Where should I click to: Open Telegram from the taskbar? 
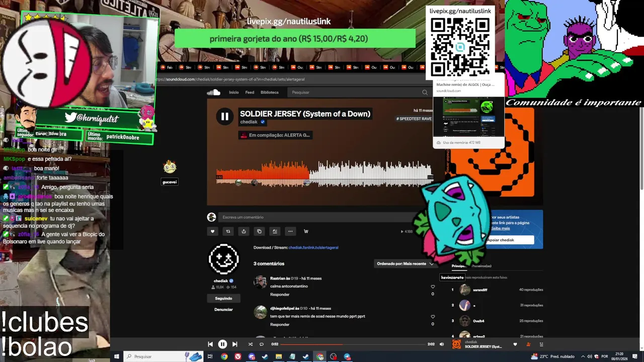[x=347, y=356]
